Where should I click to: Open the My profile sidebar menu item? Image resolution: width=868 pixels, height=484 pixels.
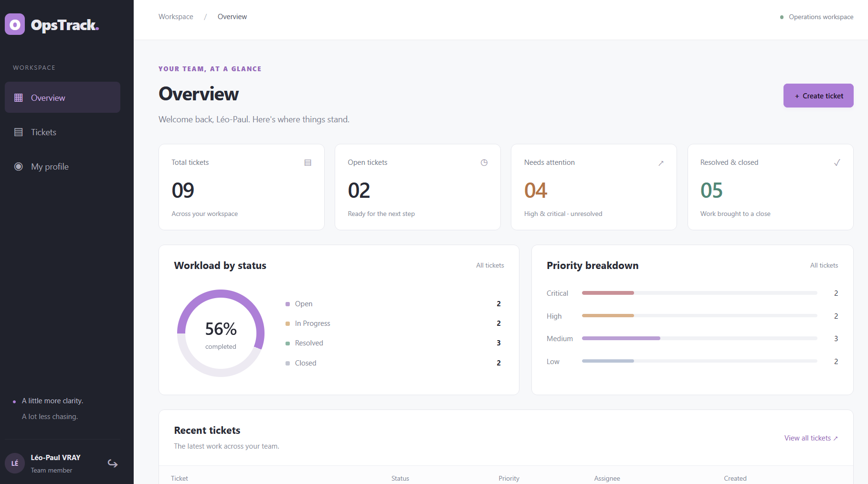[63, 167]
